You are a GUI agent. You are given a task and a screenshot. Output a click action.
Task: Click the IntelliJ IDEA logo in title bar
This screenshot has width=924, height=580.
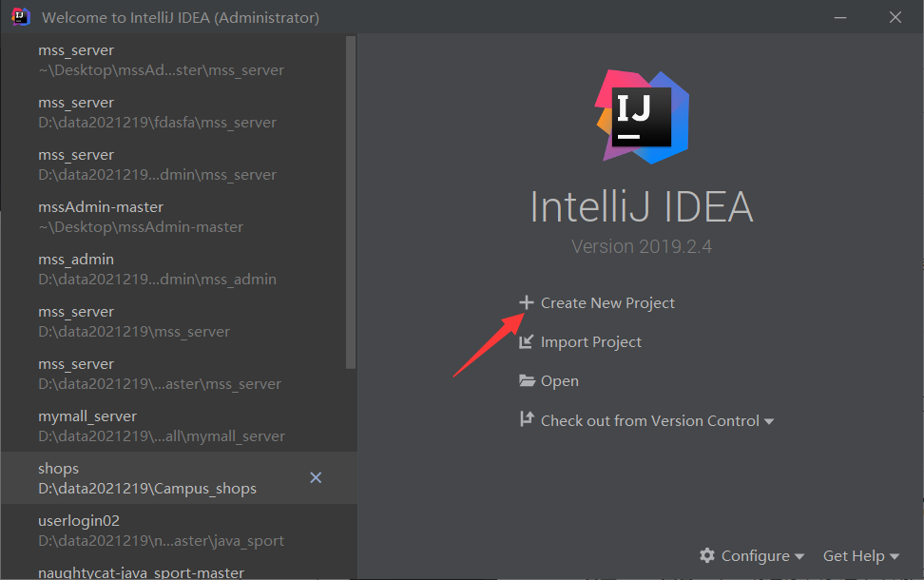21,16
